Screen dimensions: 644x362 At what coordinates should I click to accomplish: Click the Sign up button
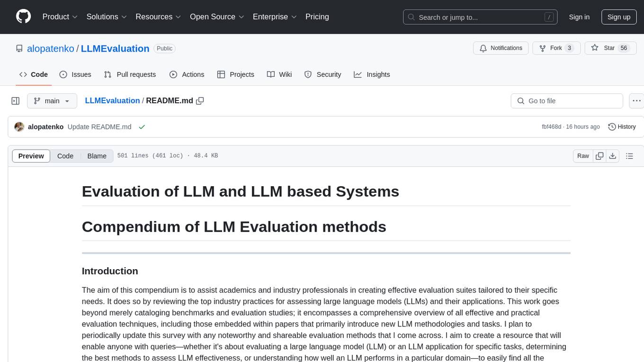(619, 17)
